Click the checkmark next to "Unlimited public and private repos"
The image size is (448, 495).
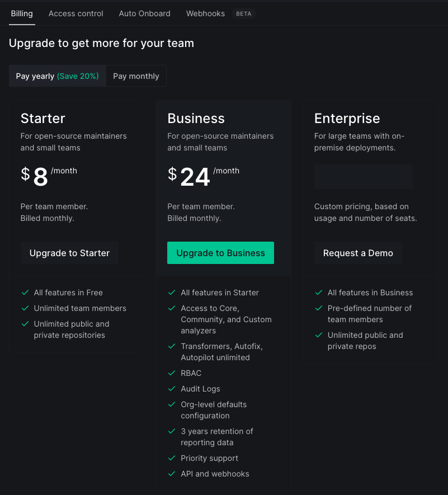318,335
